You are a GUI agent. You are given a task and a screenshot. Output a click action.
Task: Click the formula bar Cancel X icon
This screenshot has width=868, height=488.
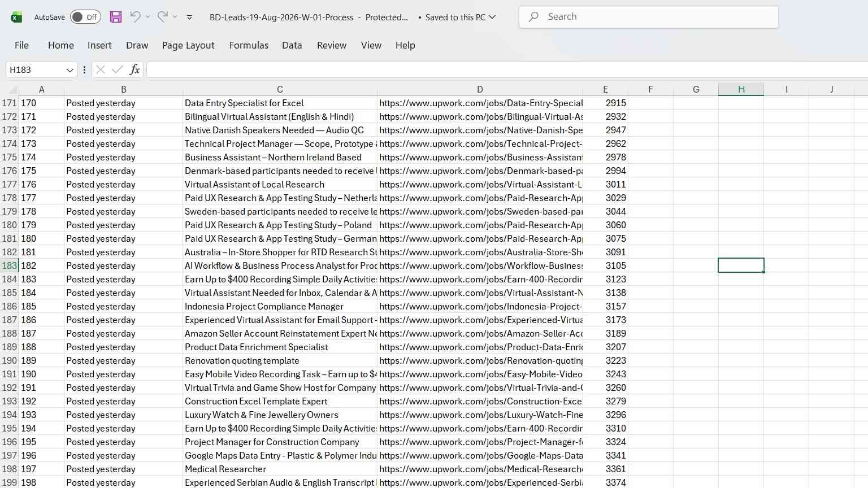point(101,69)
